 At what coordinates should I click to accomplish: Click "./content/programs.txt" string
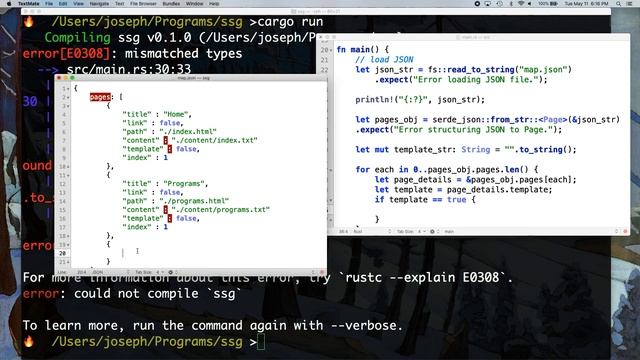(x=221, y=210)
